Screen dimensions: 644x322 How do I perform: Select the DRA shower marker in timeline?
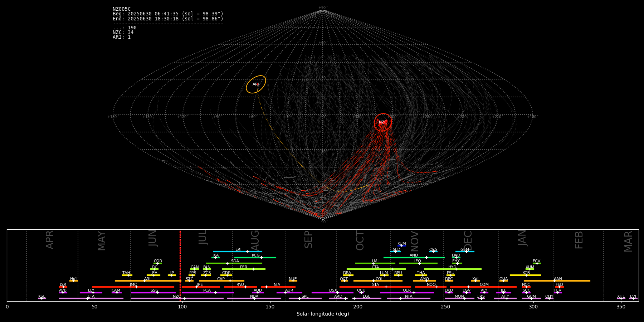tap(348, 275)
